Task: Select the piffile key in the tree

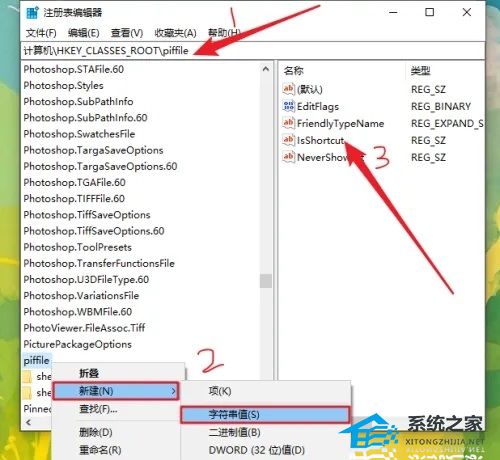Action: 36,360
